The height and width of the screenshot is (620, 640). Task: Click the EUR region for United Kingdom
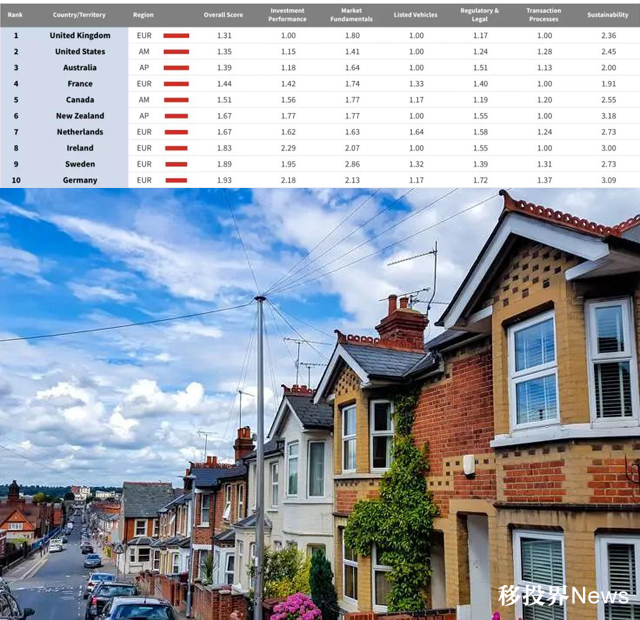pyautogui.click(x=144, y=36)
